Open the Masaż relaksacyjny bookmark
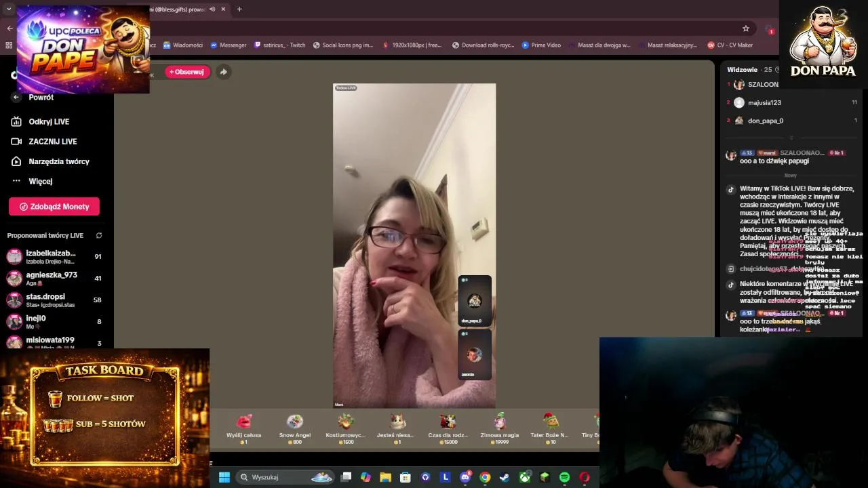 668,45
